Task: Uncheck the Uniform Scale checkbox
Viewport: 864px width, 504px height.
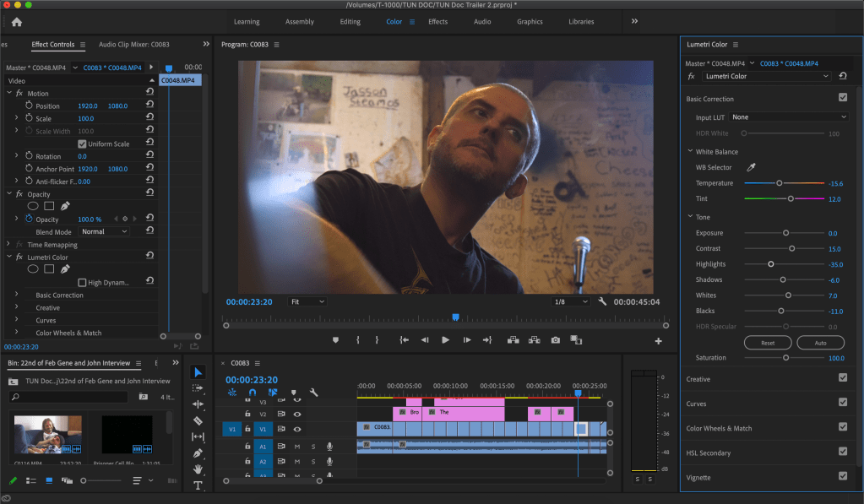Action: coord(82,144)
